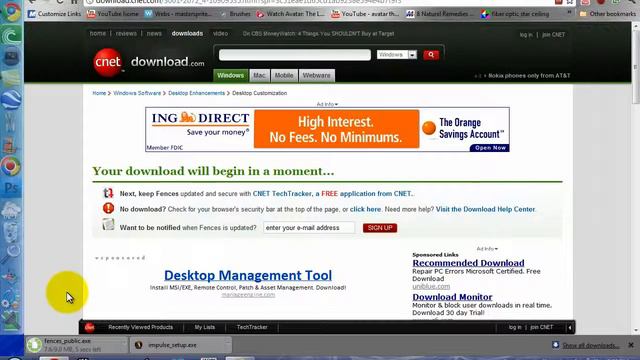Screen dimensions: 640x360
Task: Click the red exclamation No download icon
Action: pyautogui.click(x=108, y=208)
